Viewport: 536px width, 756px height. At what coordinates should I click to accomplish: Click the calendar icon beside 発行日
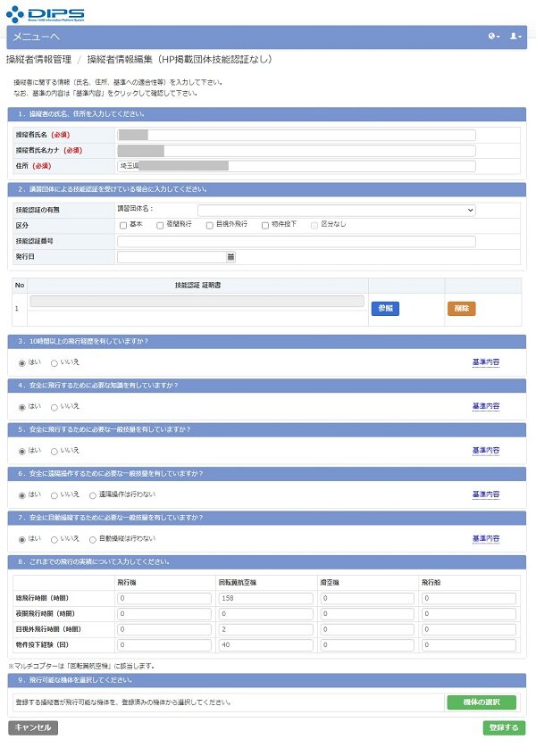pos(230,257)
